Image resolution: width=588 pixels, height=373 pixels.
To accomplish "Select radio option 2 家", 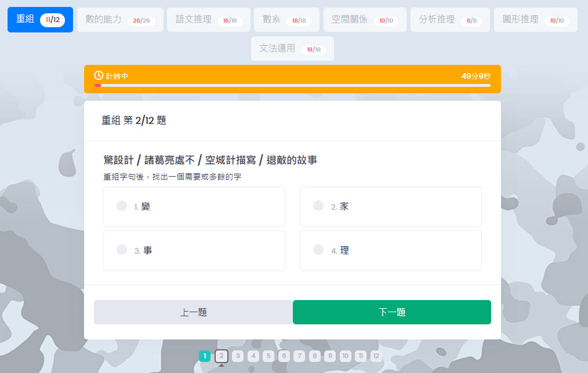I will click(318, 206).
